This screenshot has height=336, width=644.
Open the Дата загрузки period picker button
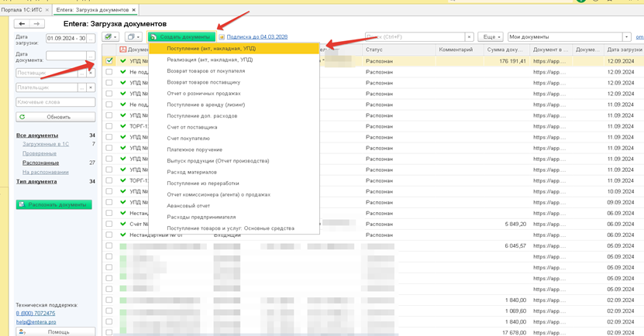[91, 39]
